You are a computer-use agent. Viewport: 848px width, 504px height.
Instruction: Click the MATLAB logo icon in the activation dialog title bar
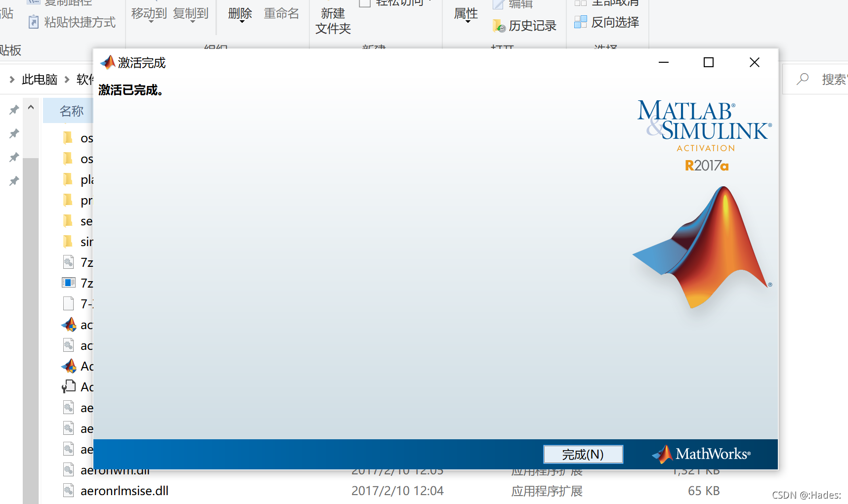108,62
